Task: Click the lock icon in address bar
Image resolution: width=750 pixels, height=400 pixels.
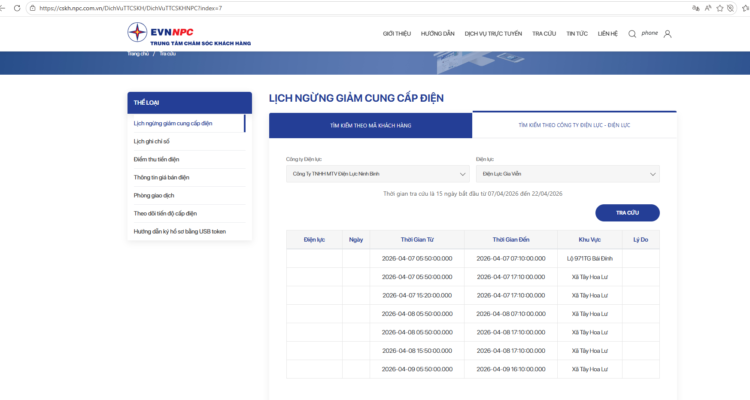Action: [33, 7]
